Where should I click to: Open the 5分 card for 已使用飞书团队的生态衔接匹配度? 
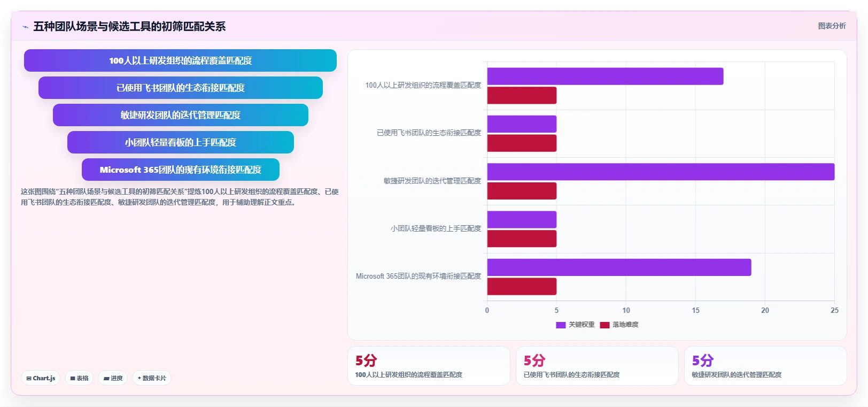click(x=597, y=366)
